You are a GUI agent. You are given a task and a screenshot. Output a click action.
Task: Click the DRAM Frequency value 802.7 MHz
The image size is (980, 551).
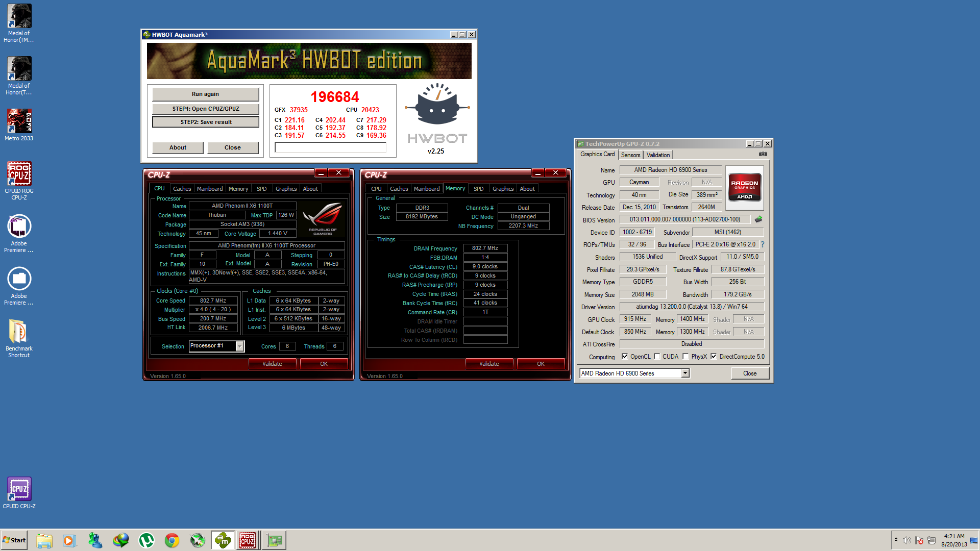485,248
